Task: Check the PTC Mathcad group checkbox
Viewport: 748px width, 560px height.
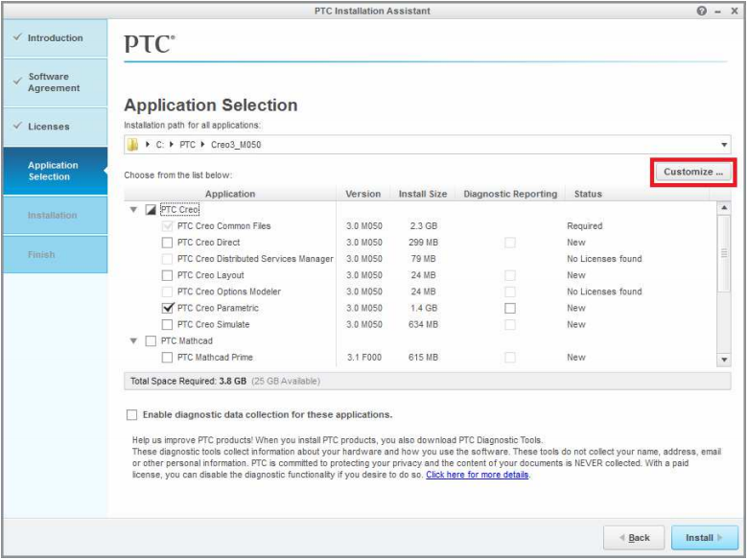Action: (x=151, y=340)
